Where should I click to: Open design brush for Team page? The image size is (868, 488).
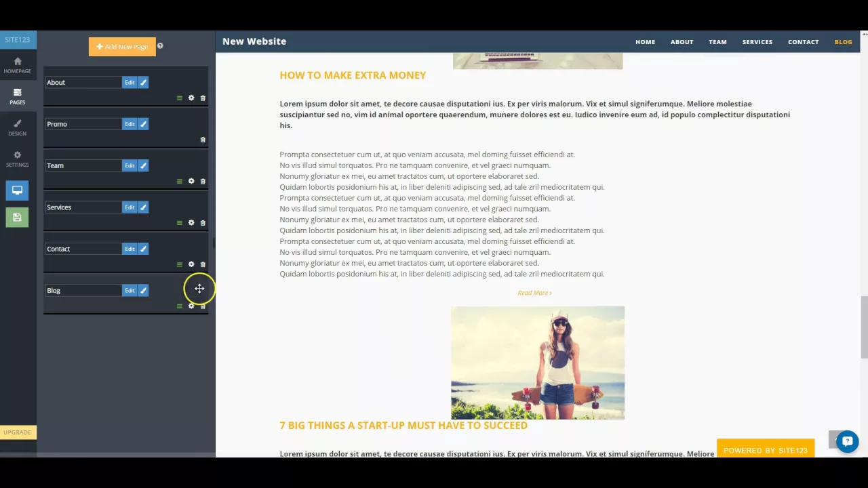pyautogui.click(x=143, y=165)
